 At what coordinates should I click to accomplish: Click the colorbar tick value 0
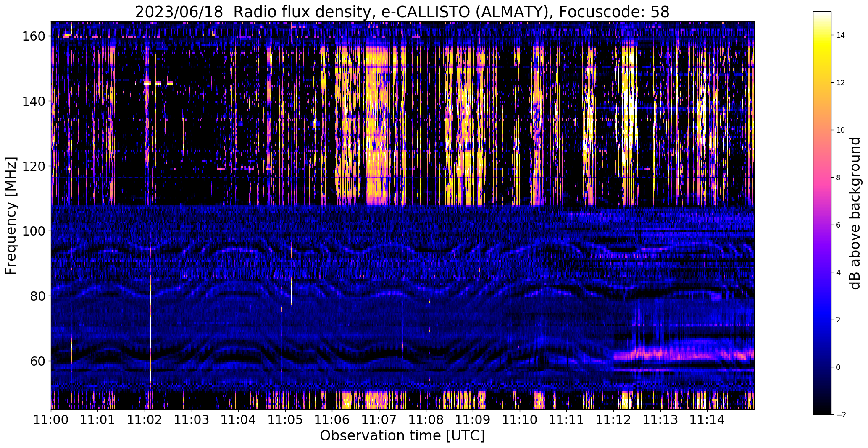click(839, 367)
